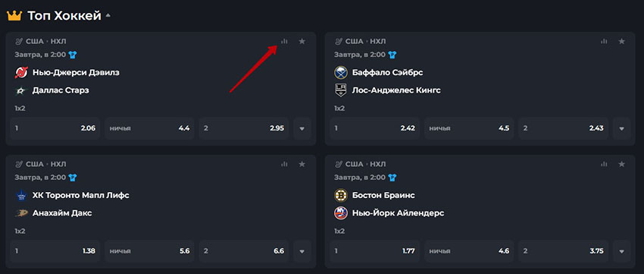Open the statistics icon for Buffalo Sabres match
Image resolution: width=644 pixels, height=274 pixels.
pyautogui.click(x=604, y=41)
